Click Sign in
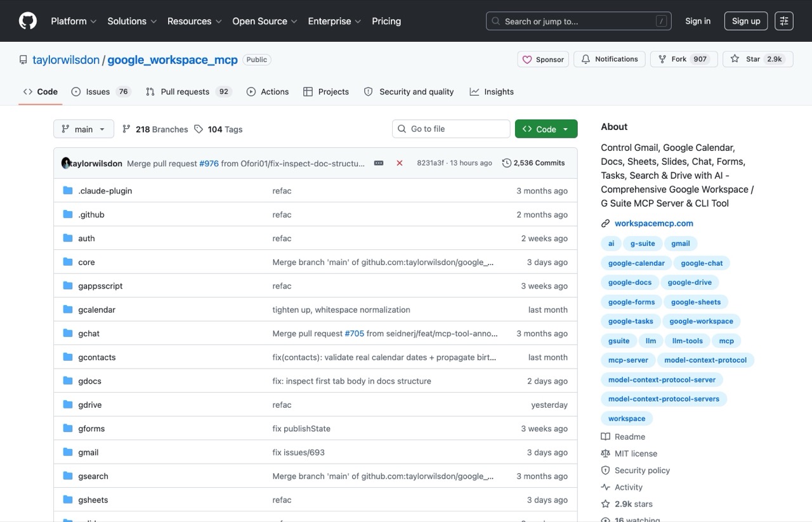This screenshot has width=812, height=522. tap(698, 21)
